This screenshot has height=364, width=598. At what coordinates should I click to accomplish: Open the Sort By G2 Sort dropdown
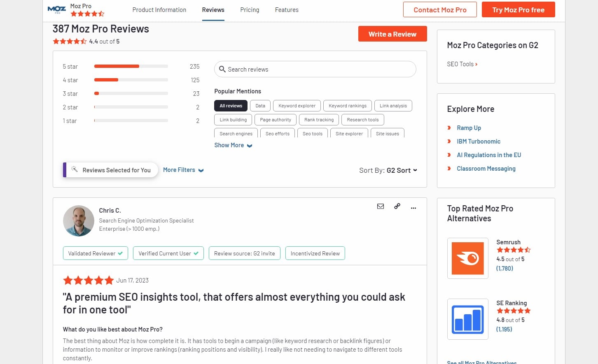coord(388,170)
